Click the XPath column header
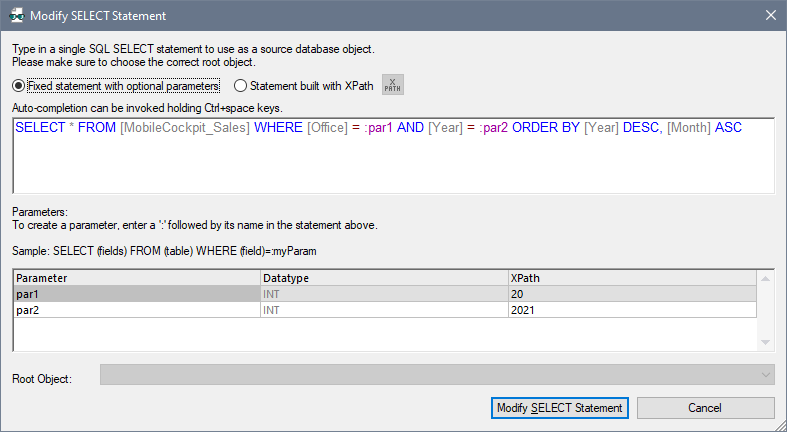Screen dimensions: 787x432 pyautogui.click(x=631, y=277)
